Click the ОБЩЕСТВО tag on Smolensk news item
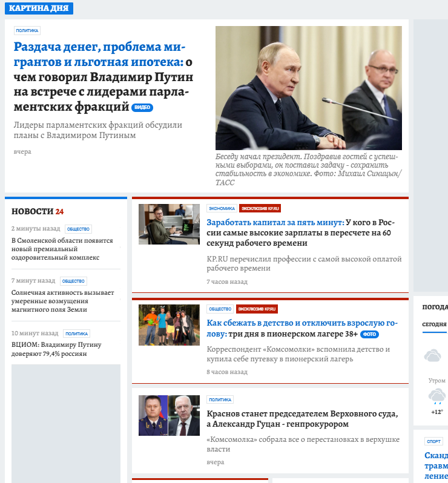Screen dimensions: 448x483 click(x=78, y=229)
